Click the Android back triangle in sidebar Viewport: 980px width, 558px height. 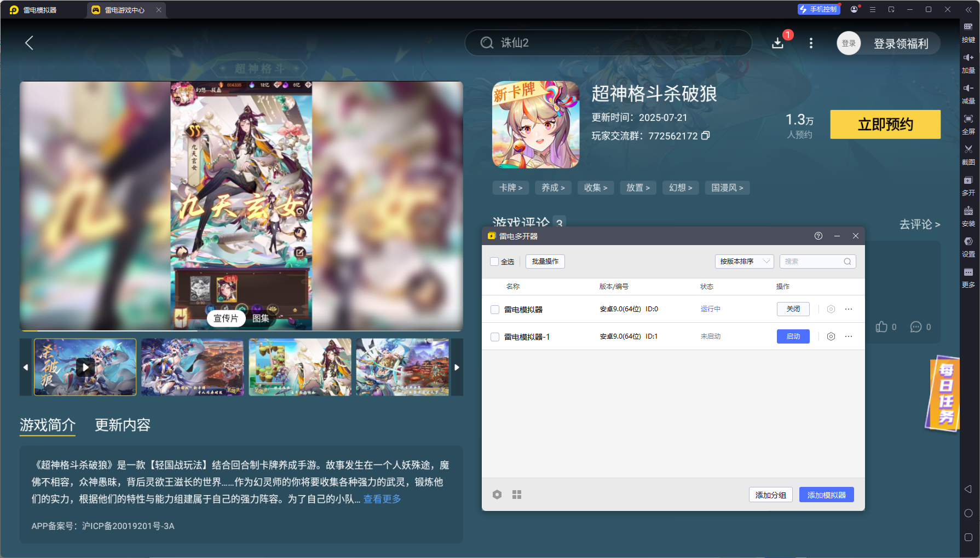[968, 489]
